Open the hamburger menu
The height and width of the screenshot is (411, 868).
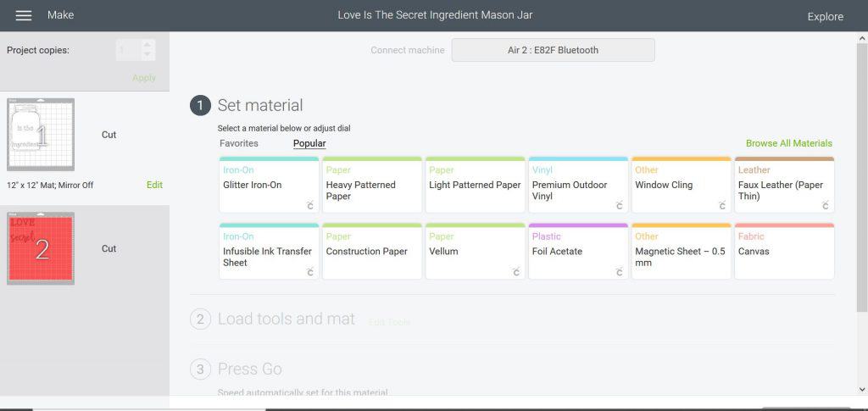24,15
